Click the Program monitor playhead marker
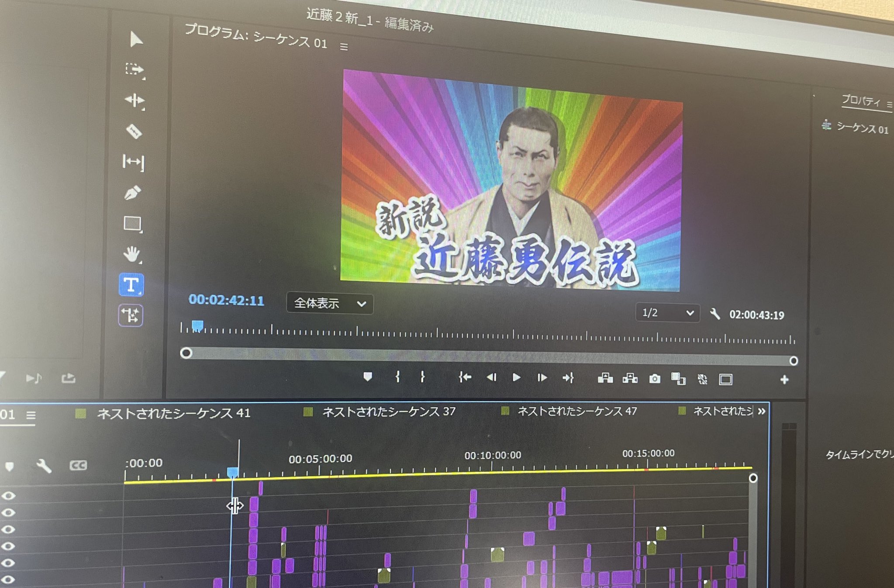The image size is (894, 588). click(197, 325)
